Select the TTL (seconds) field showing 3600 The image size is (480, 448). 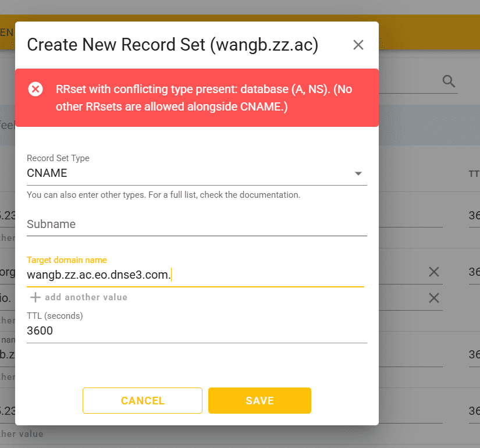coord(196,331)
